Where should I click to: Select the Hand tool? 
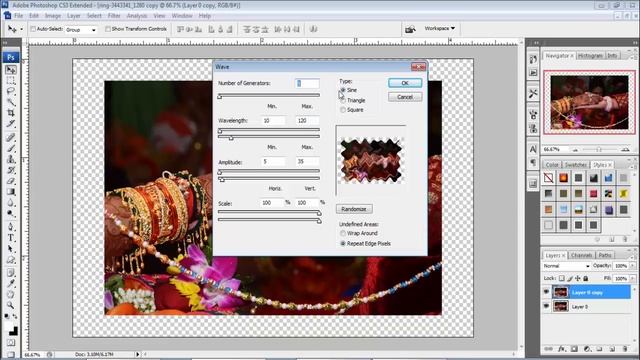coord(11,294)
